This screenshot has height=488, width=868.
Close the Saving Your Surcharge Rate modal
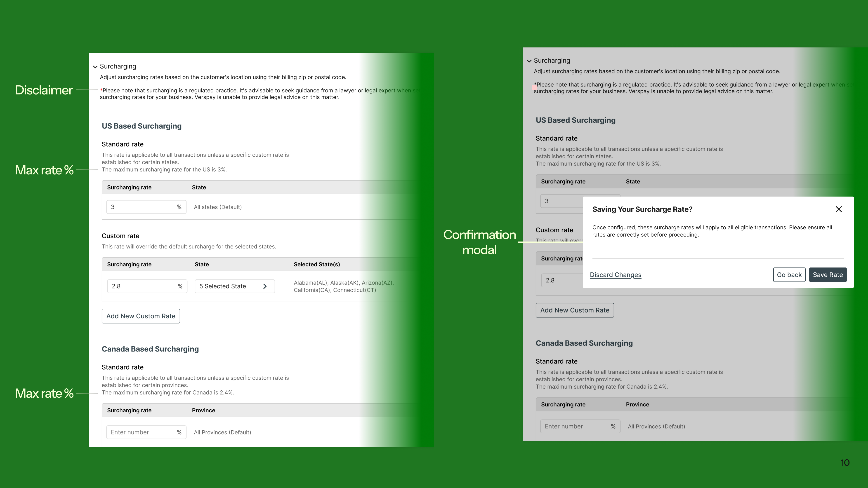(x=839, y=209)
